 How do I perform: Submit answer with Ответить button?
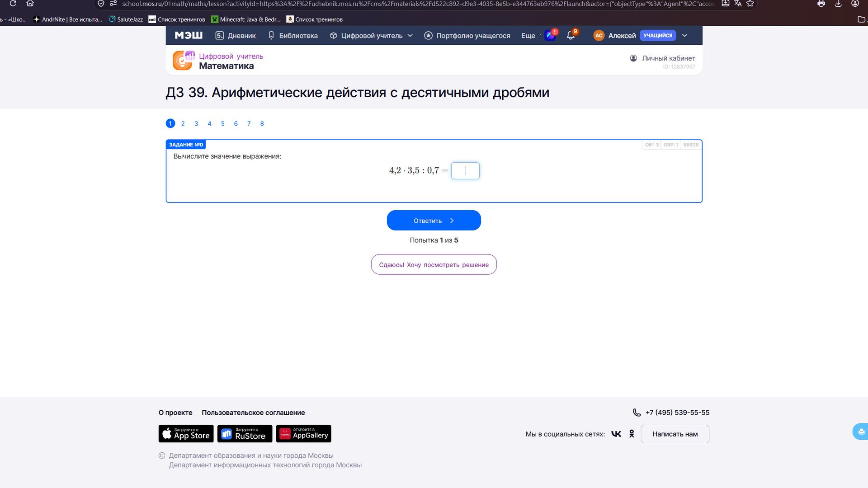click(x=434, y=221)
